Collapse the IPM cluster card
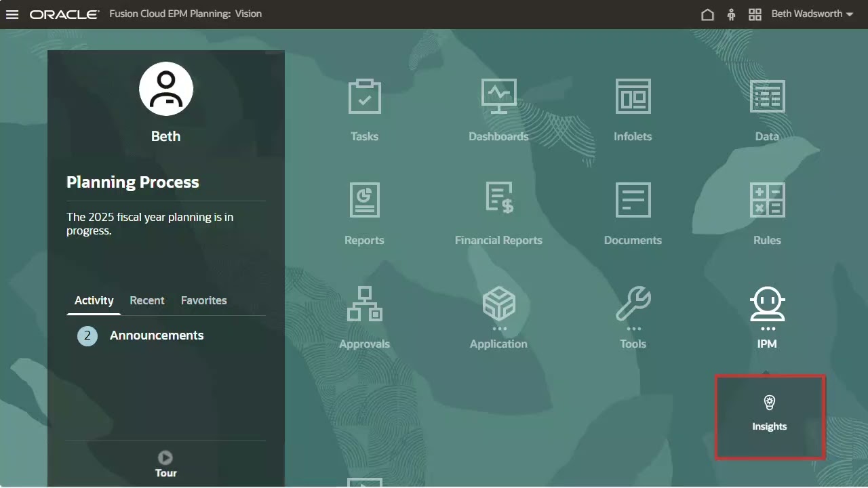Viewport: 868px width, 488px height. tap(767, 317)
